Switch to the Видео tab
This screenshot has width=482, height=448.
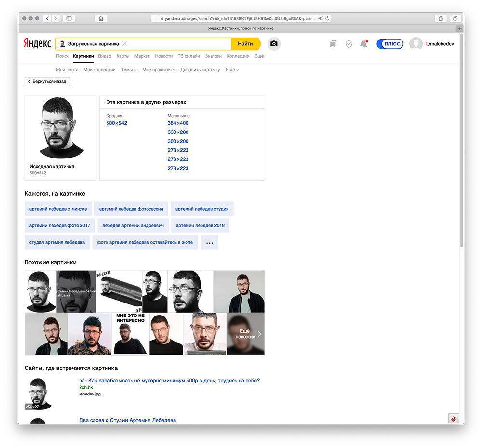(105, 56)
